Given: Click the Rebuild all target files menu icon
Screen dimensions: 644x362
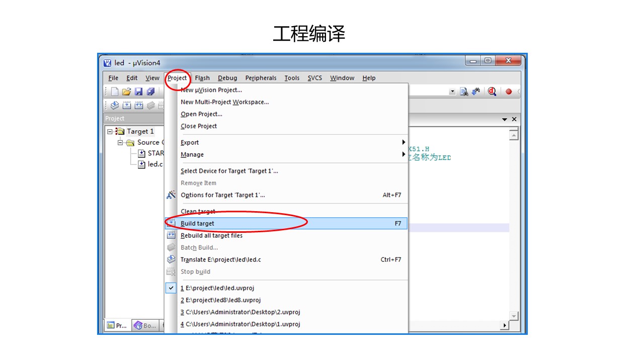Looking at the screenshot, I should [x=172, y=235].
